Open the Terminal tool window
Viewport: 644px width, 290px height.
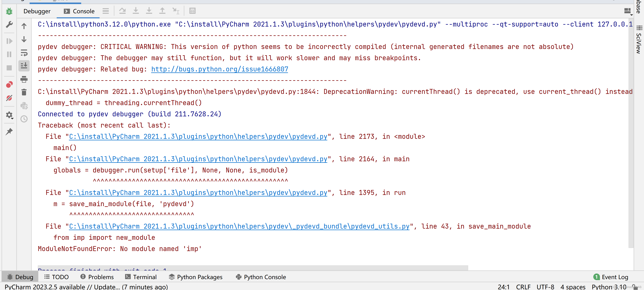(141, 277)
